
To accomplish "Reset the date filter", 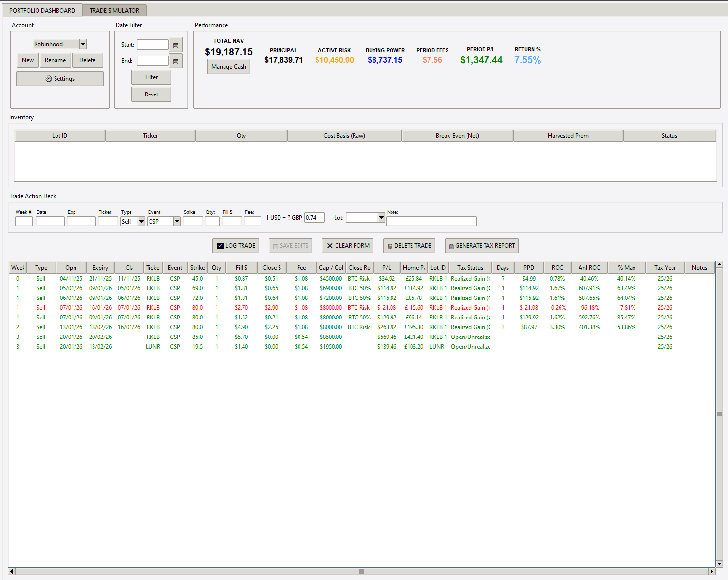I will click(x=151, y=94).
